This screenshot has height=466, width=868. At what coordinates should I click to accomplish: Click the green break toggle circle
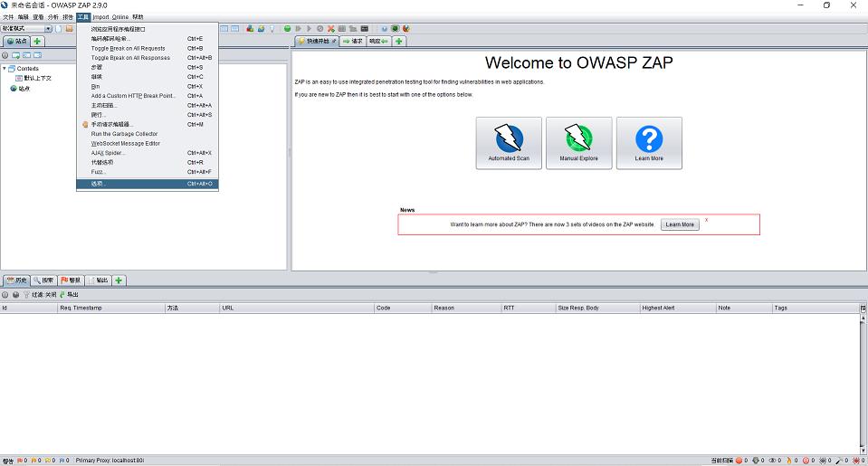coord(287,28)
